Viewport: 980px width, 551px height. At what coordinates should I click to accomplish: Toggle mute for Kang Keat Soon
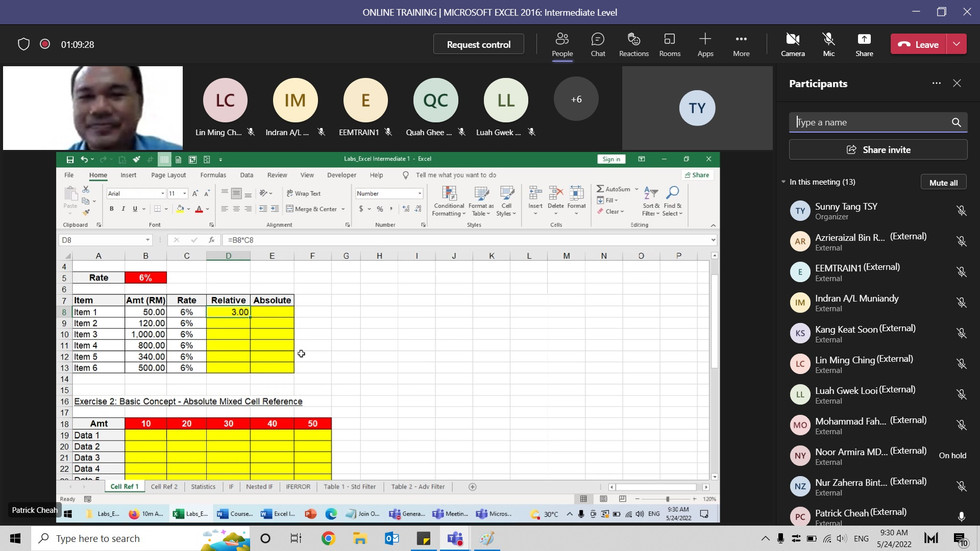point(961,334)
